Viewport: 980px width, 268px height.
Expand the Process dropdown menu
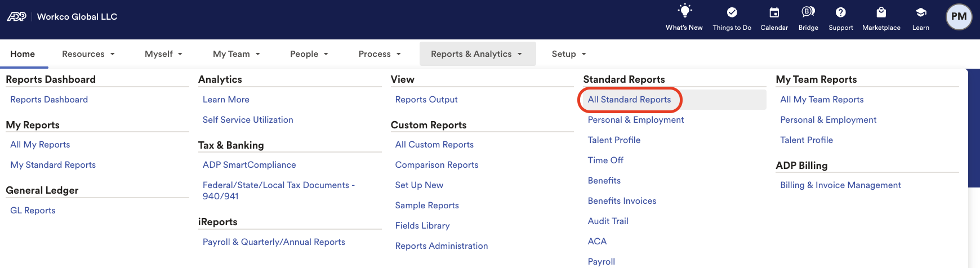[380, 54]
